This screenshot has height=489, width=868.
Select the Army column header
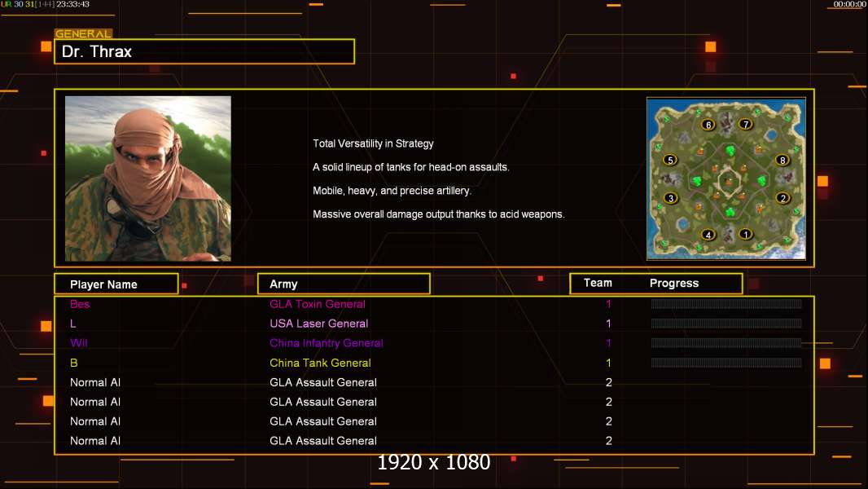click(344, 284)
